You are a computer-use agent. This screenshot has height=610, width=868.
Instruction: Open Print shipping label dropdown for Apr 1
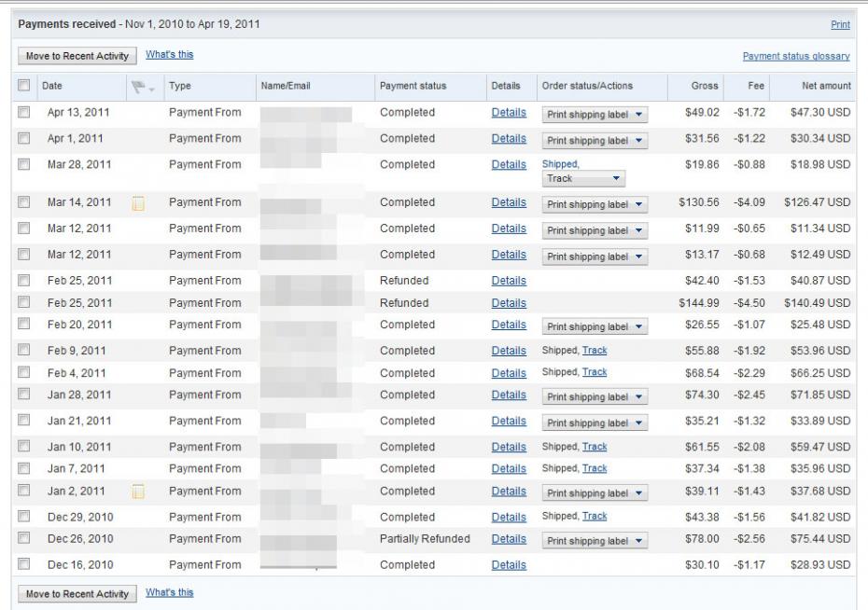595,141
